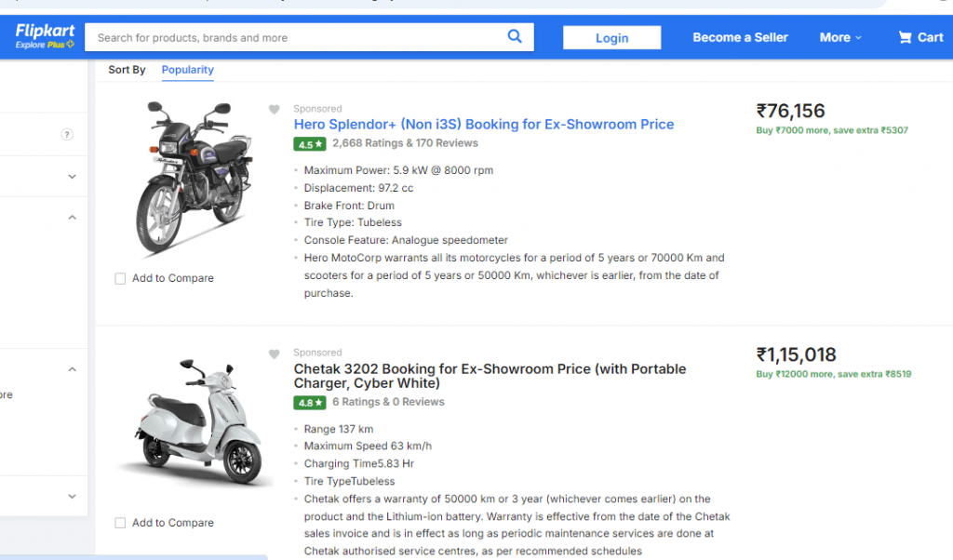Expand the More dropdown in header

[x=840, y=37]
